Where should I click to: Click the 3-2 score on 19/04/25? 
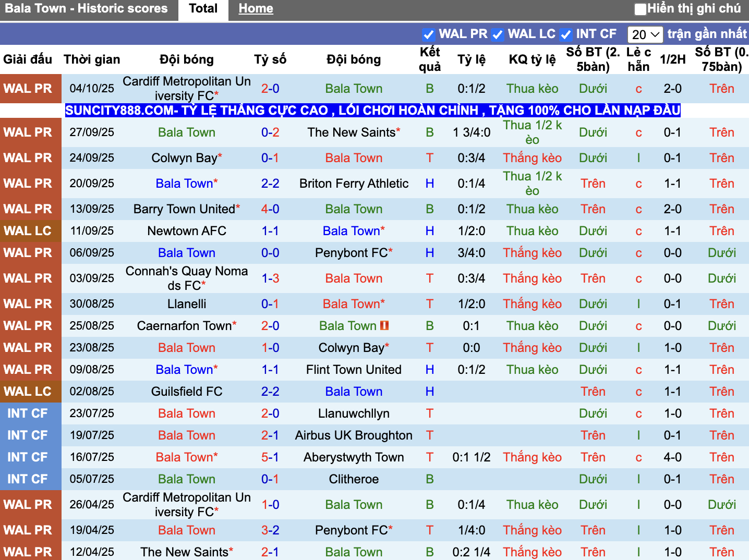click(x=270, y=530)
